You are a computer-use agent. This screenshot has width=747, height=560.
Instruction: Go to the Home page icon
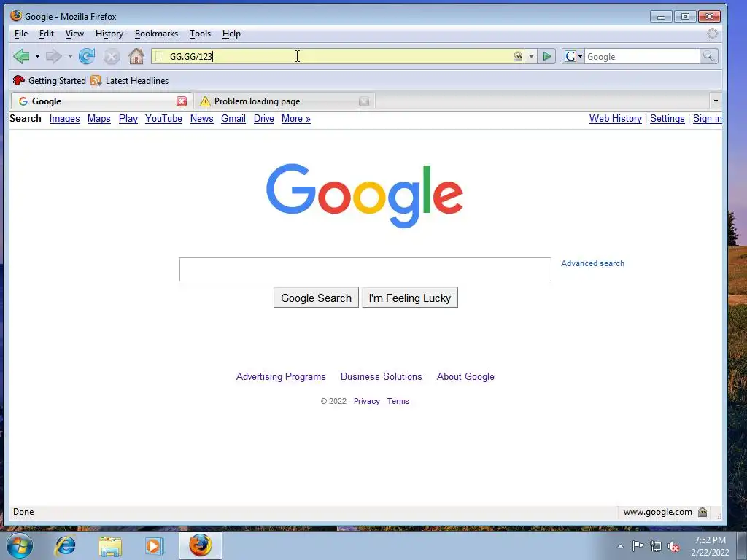[136, 56]
